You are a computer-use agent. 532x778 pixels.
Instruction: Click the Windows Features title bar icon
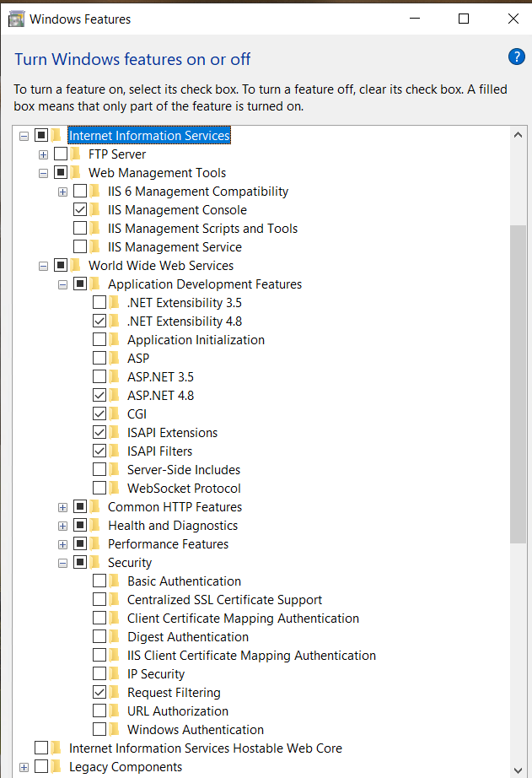[16, 19]
